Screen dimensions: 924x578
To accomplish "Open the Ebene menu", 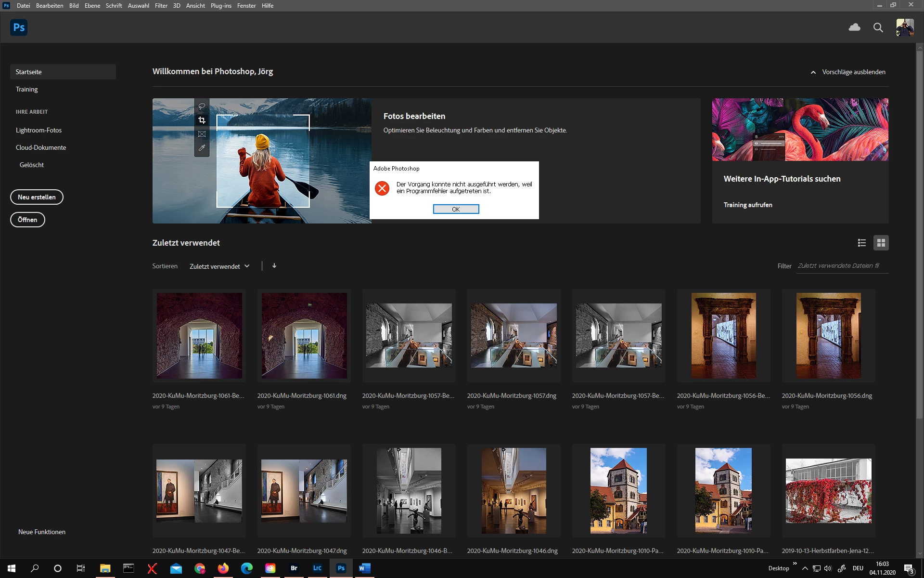I will (92, 6).
